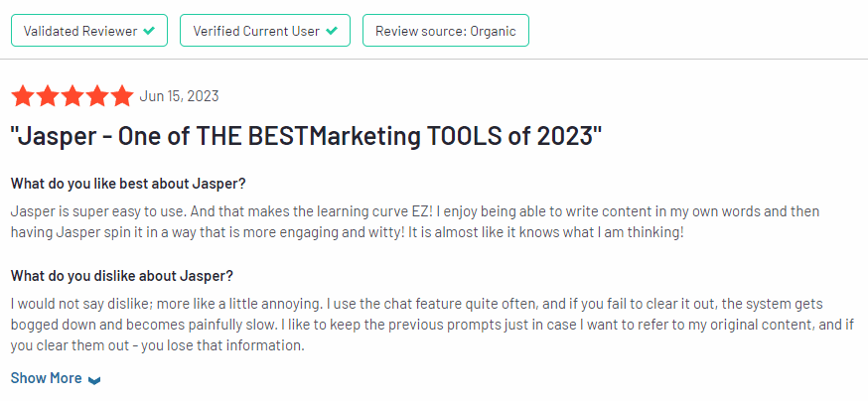Click the chevron arrow next to Show More
Screen dimensions: 868x401
click(94, 380)
